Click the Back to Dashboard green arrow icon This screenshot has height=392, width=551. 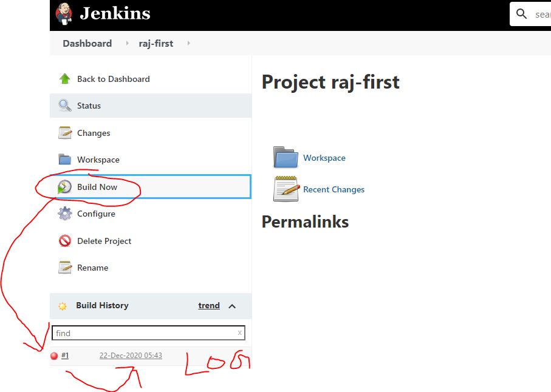[65, 79]
